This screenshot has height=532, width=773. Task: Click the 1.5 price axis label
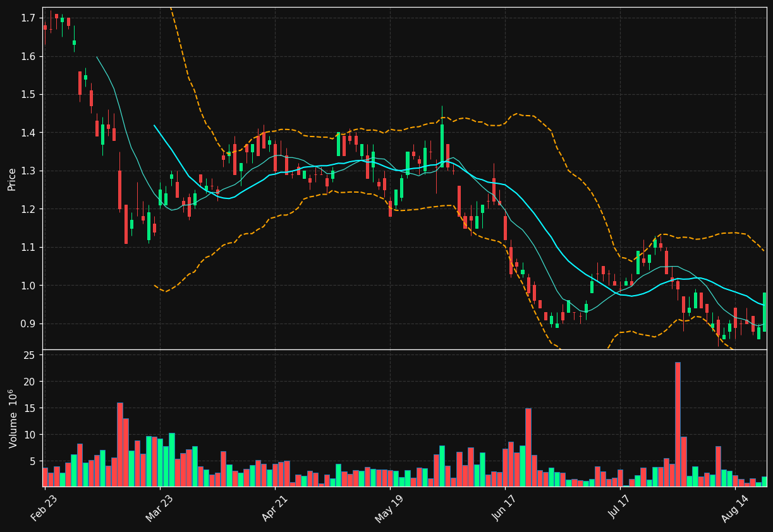point(28,95)
